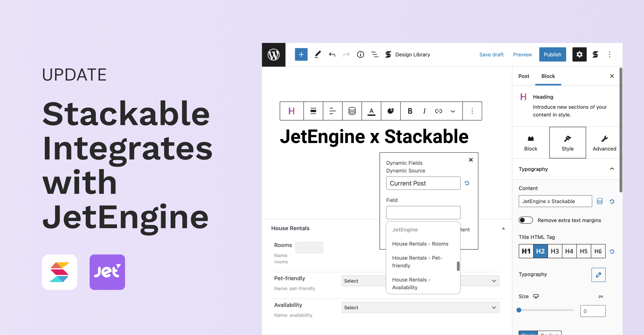Switch to the Post tab in sidebar

click(x=524, y=76)
